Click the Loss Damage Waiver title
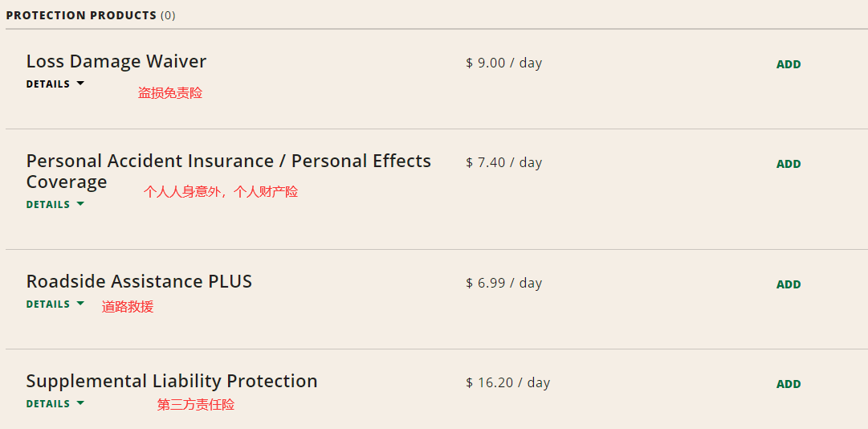This screenshot has height=429, width=868. 116,62
